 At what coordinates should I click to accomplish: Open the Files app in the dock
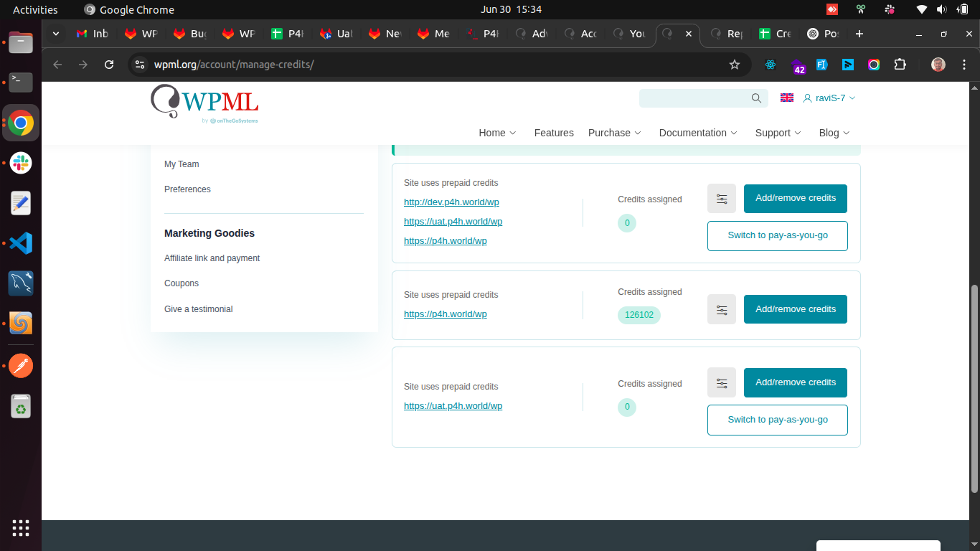[21, 42]
